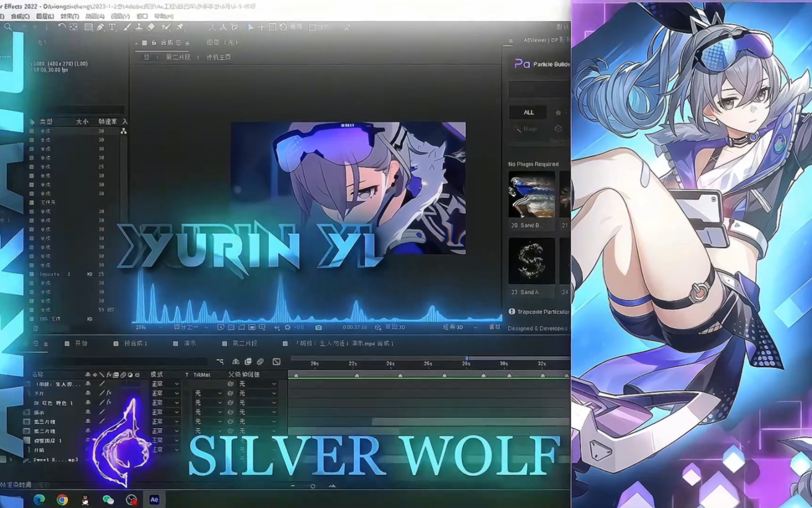Viewport: 812px width, 508px height.
Task: Open the 动画(A) menu
Action: pos(94,16)
